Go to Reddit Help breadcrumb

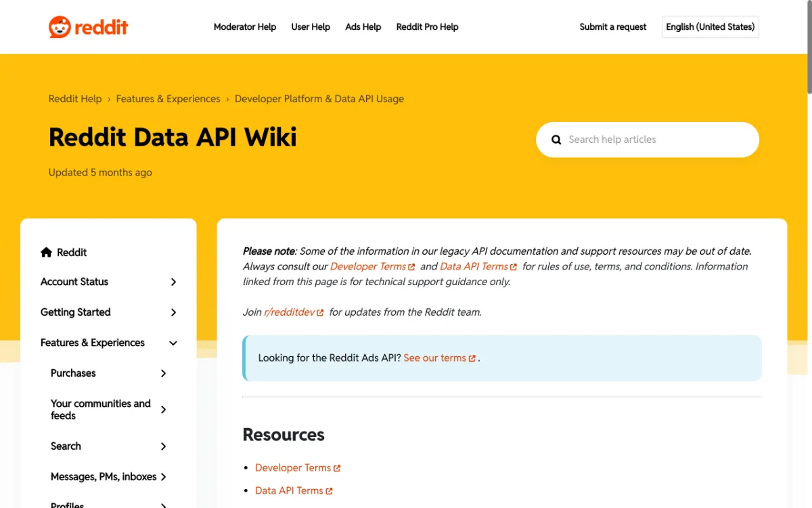75,99
